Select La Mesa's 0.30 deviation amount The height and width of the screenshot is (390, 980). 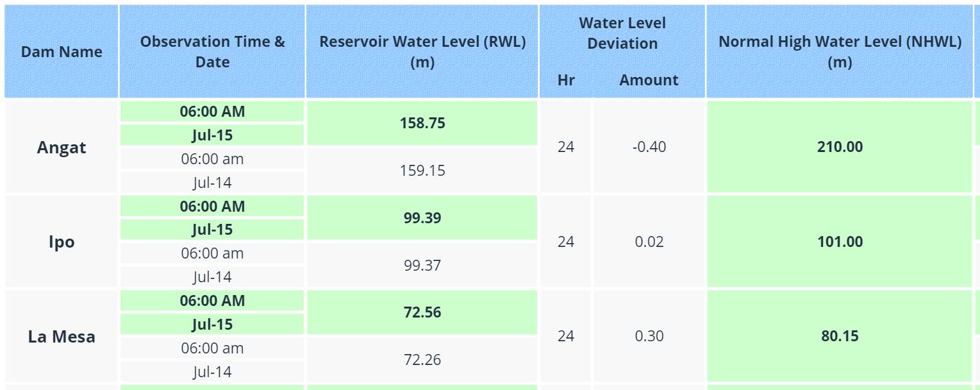(649, 336)
